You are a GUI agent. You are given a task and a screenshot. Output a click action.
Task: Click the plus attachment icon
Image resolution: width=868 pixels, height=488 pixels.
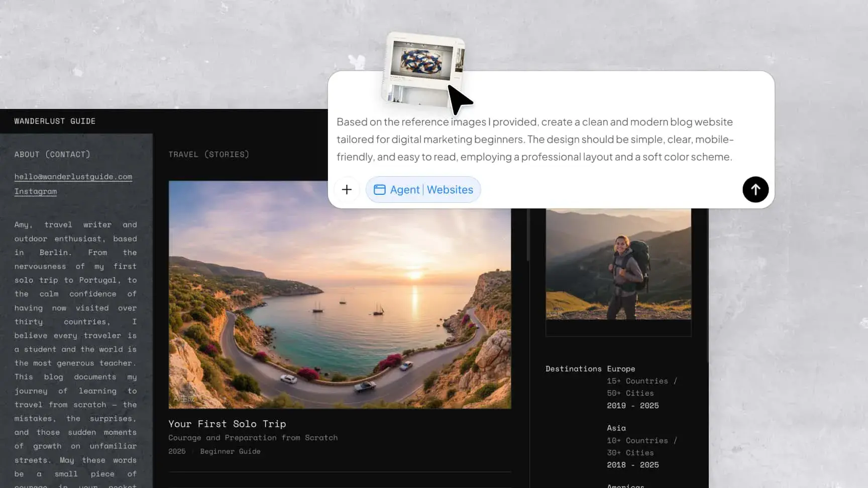pos(347,190)
